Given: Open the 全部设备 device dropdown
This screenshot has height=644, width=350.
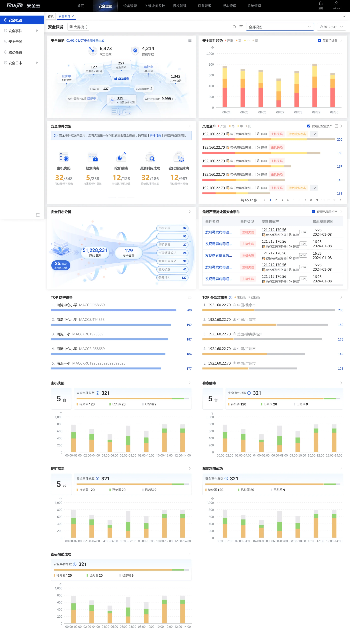Looking at the screenshot, I should click(x=280, y=27).
